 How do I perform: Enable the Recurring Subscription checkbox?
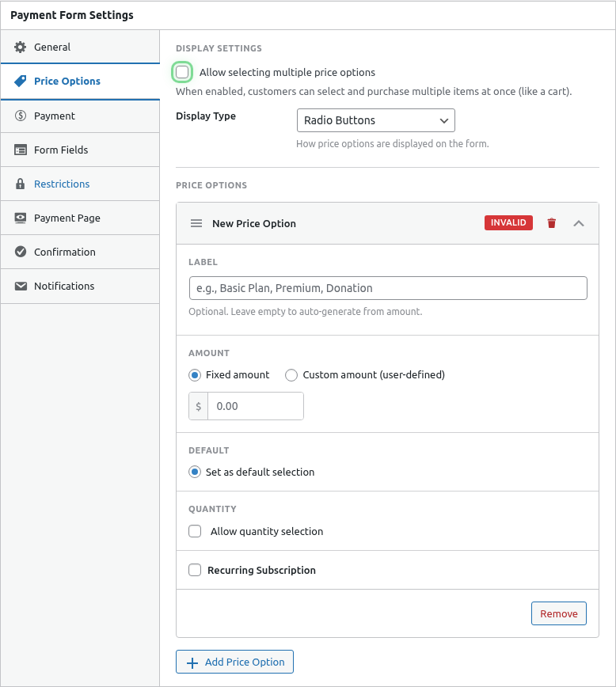click(195, 570)
